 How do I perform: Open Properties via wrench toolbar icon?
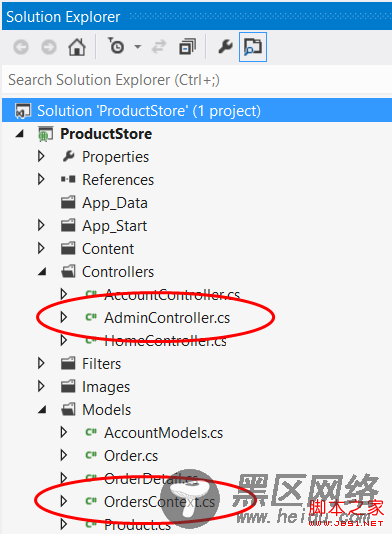(225, 47)
